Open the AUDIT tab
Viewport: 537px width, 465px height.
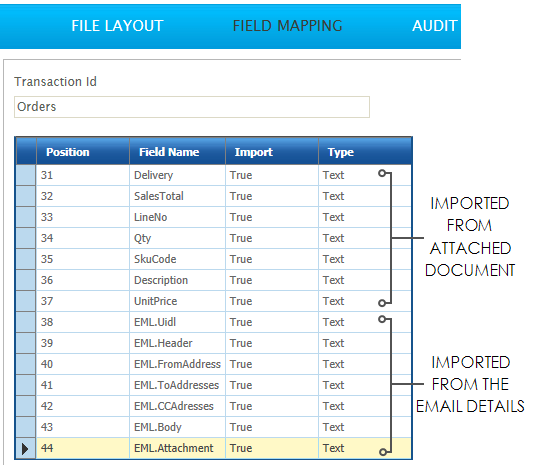point(435,26)
